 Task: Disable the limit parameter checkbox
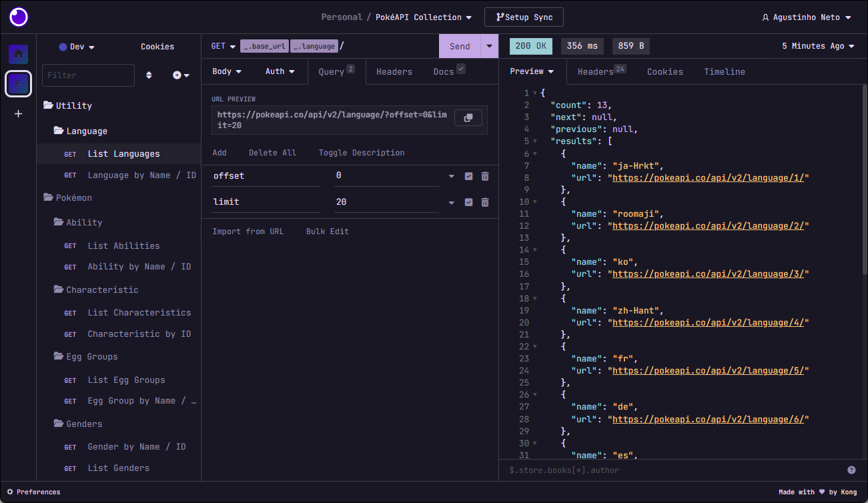click(x=468, y=202)
